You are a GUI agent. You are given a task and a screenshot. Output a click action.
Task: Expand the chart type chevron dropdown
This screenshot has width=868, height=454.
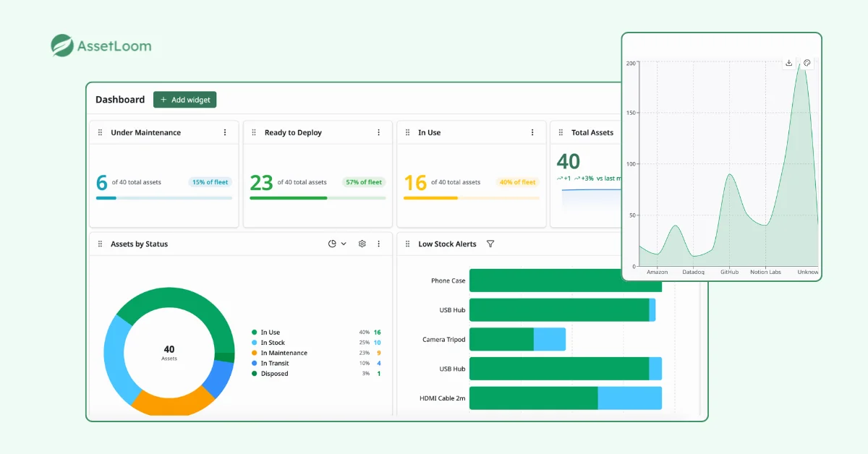coord(344,244)
